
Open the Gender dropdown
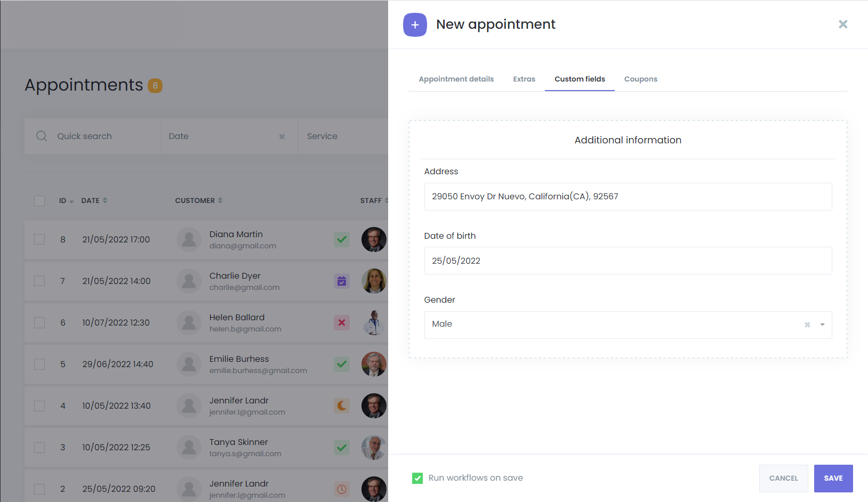coord(822,325)
